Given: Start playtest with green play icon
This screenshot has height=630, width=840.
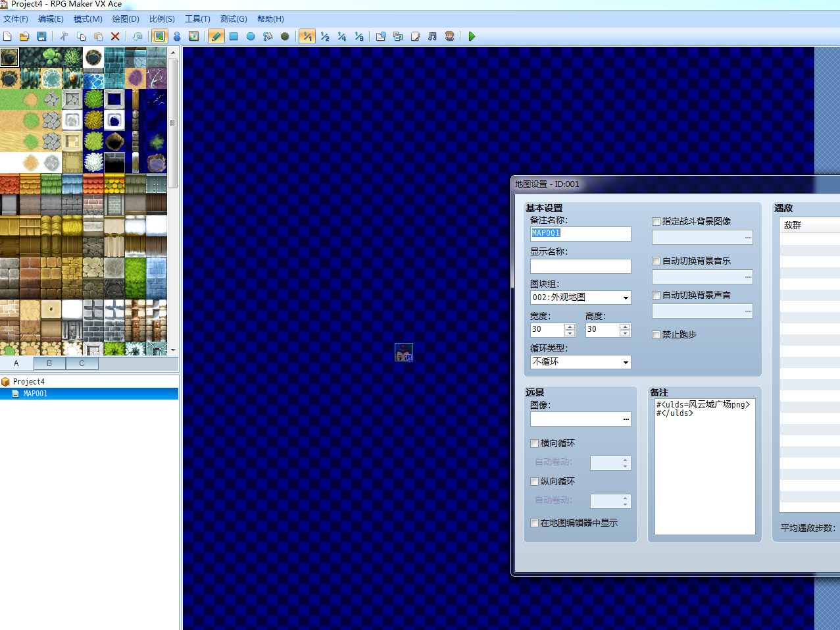Looking at the screenshot, I should pos(472,36).
